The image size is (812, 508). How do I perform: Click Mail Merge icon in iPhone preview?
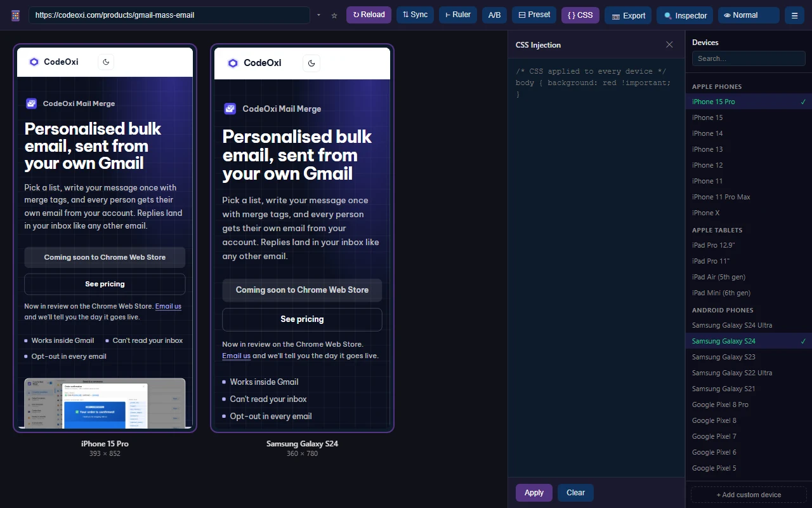(x=31, y=104)
